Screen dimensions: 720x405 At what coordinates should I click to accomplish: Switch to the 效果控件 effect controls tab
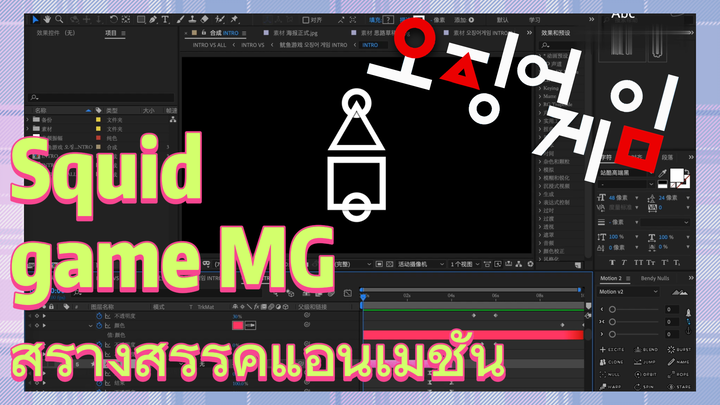coord(56,33)
